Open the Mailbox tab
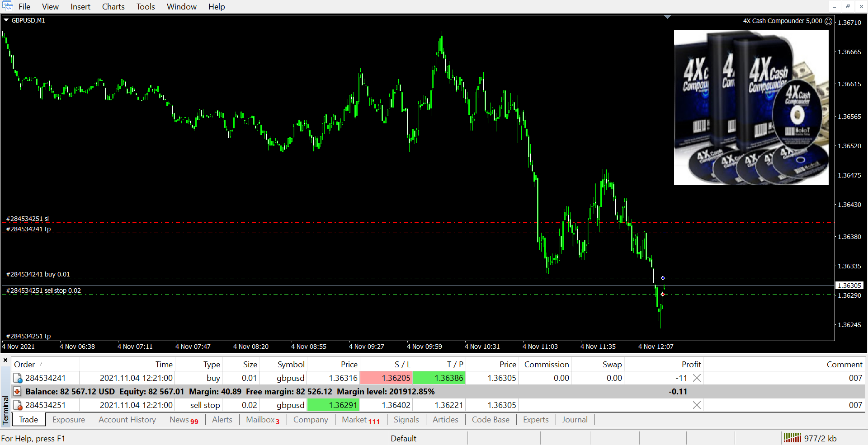 pyautogui.click(x=260, y=420)
